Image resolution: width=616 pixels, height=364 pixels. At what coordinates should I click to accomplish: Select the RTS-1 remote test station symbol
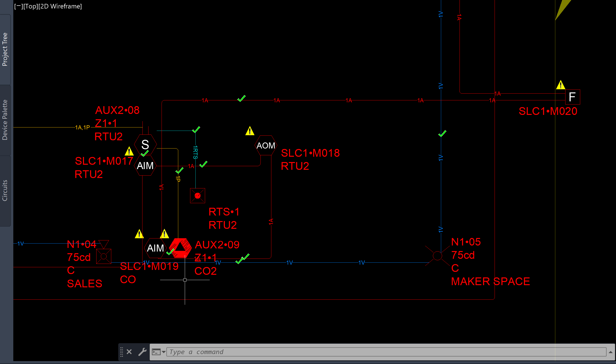(197, 195)
